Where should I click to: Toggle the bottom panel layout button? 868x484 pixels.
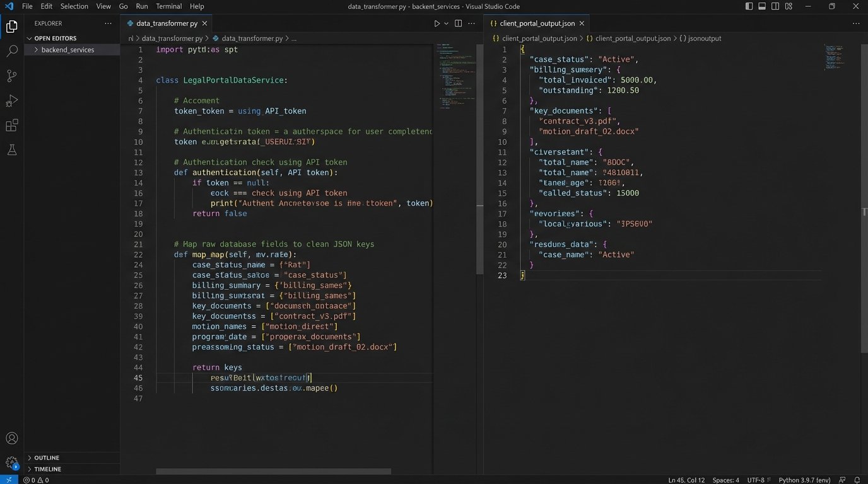762,6
